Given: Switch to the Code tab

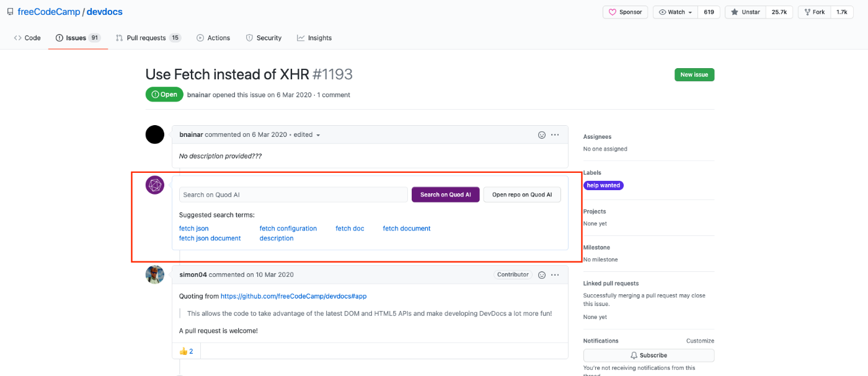Looking at the screenshot, I should pos(27,38).
